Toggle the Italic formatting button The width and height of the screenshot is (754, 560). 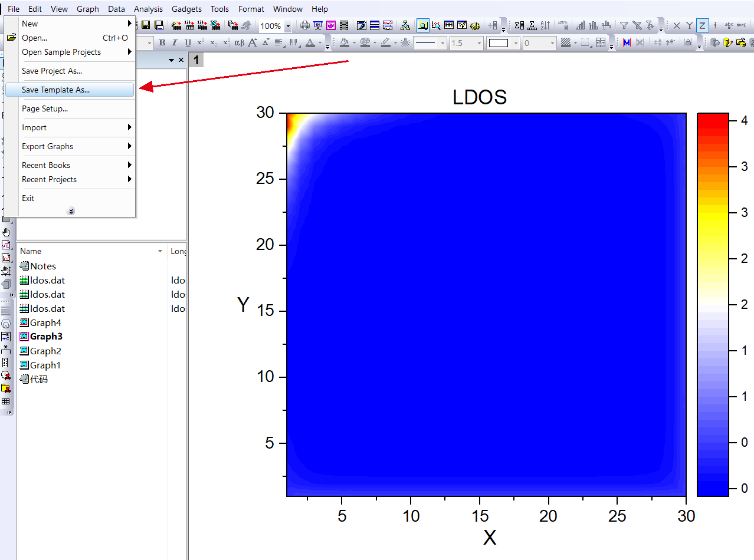pos(175,43)
